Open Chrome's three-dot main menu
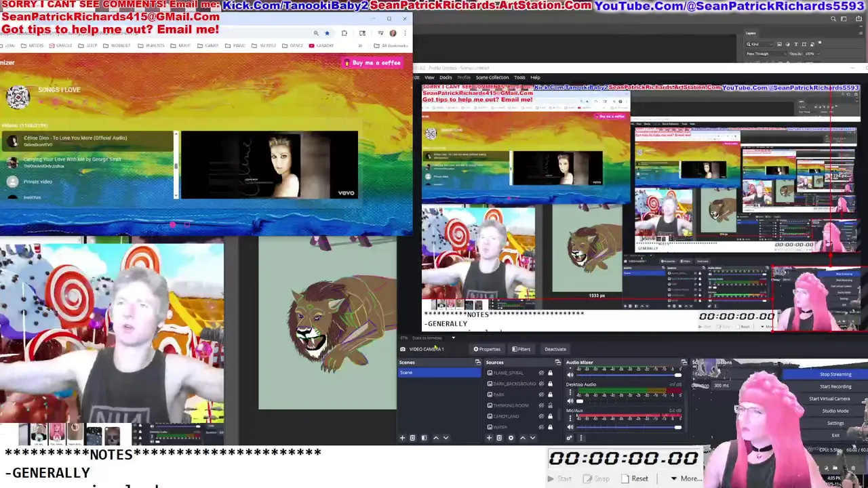 [405, 33]
